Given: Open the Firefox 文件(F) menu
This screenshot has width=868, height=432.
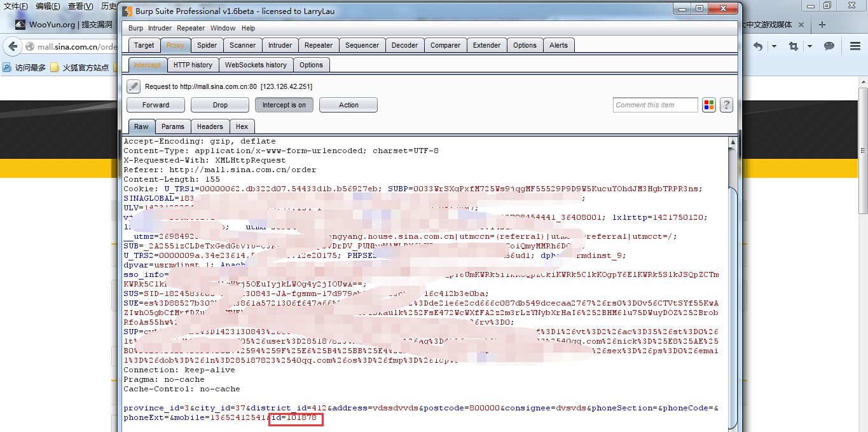Looking at the screenshot, I should click(16, 6).
